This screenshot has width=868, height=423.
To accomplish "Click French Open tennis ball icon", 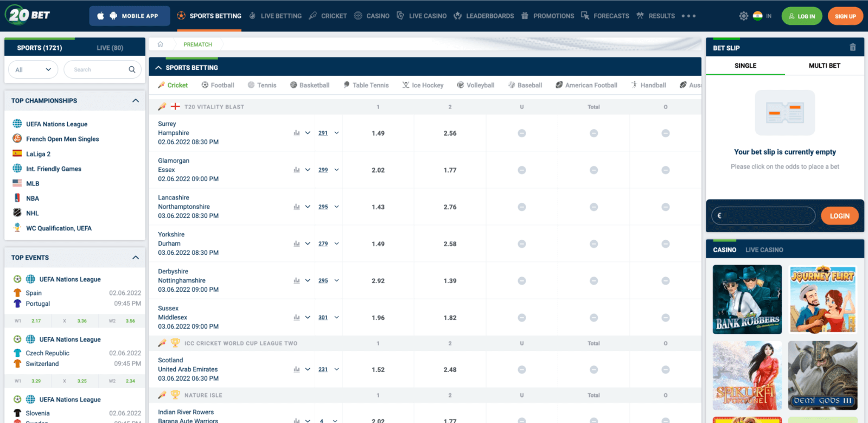I will click(17, 138).
